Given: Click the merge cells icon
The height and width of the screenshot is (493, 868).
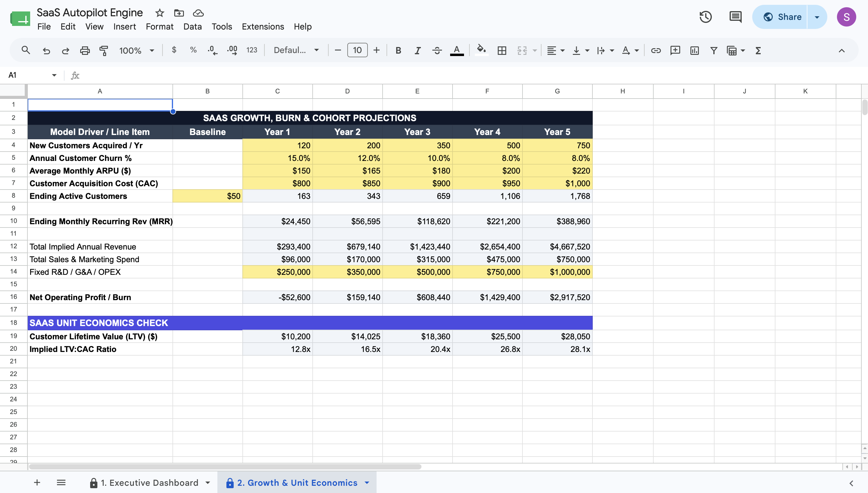Looking at the screenshot, I should (x=522, y=50).
